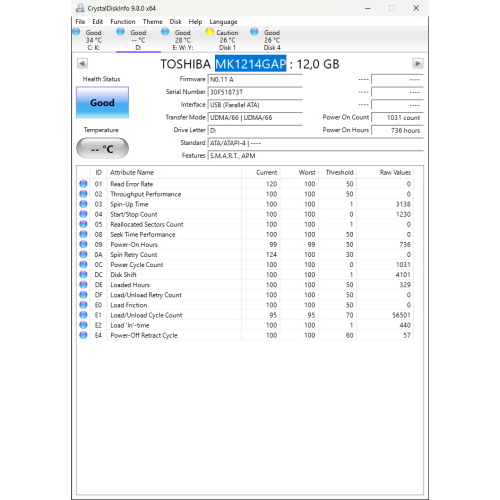Click status orb for Throughput Performance
This screenshot has width=500, height=500.
(x=83, y=194)
